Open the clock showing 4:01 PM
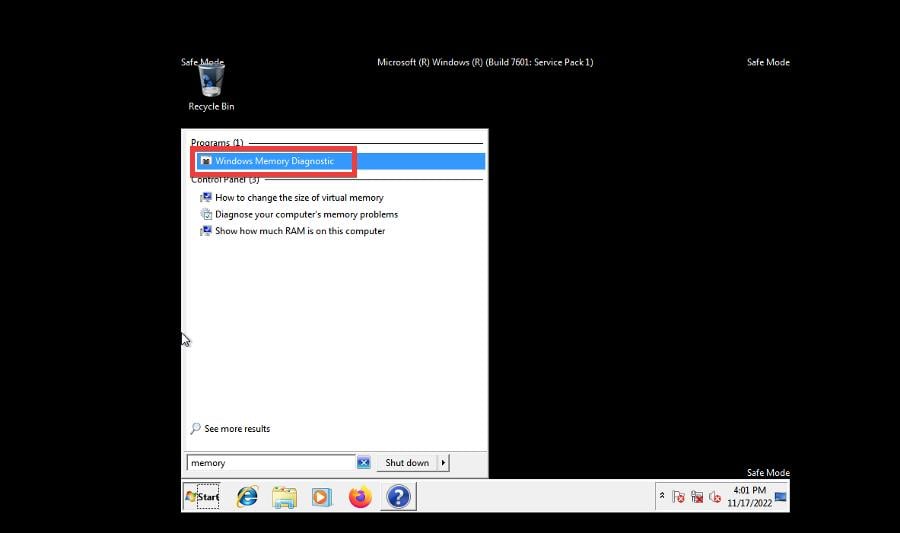Image resolution: width=900 pixels, height=533 pixels. pos(749,496)
